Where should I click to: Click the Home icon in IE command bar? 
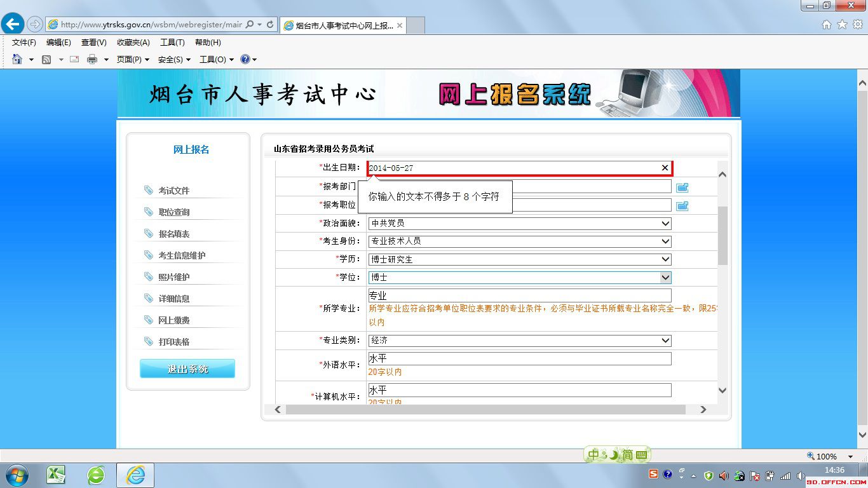pyautogui.click(x=17, y=59)
